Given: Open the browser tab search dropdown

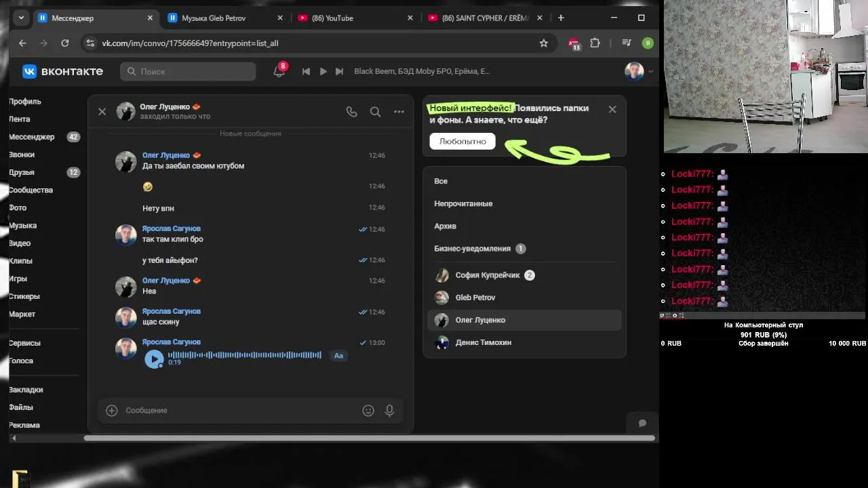Looking at the screenshot, I should [22, 18].
